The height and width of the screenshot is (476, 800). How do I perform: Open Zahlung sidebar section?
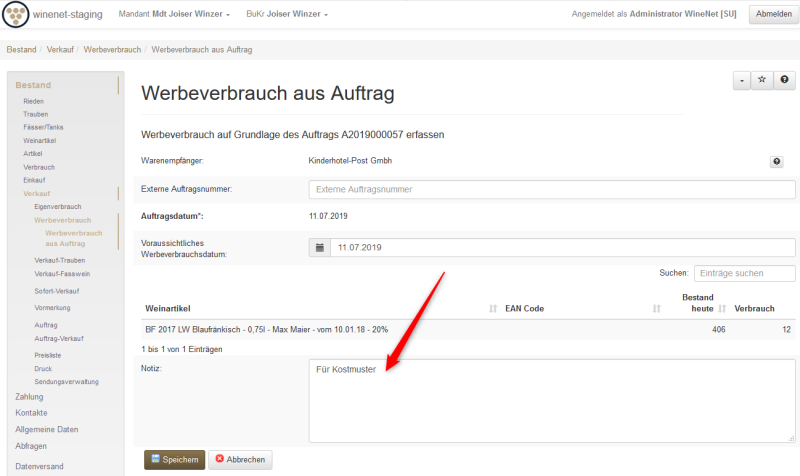29,397
